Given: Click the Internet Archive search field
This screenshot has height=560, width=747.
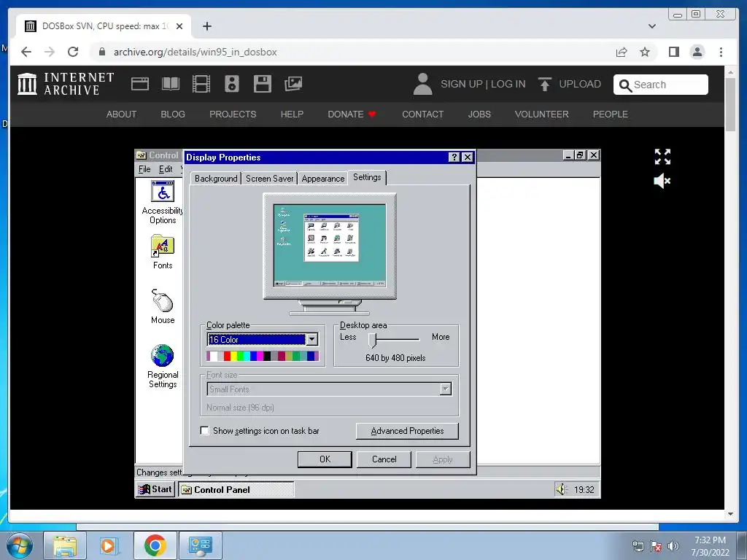Looking at the screenshot, I should click(x=661, y=85).
